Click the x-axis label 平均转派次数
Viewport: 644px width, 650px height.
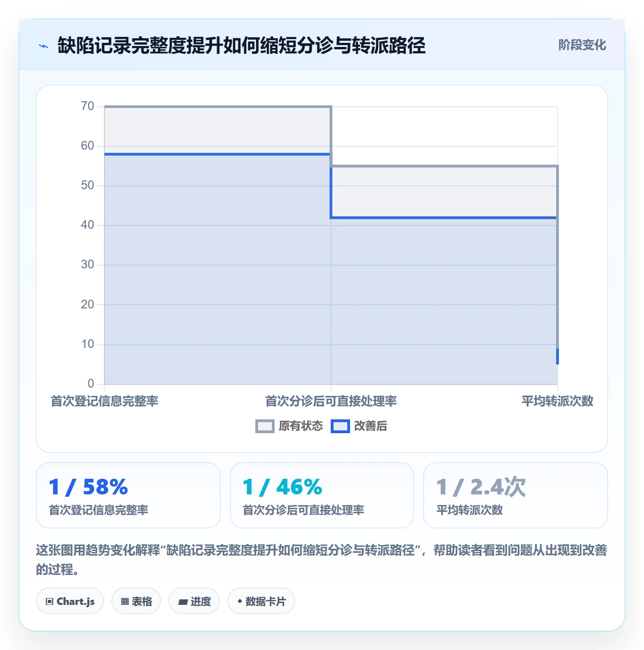click(558, 401)
